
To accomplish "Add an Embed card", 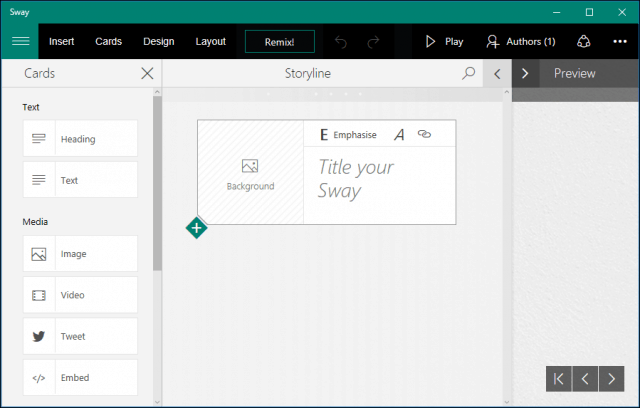I will [x=80, y=377].
